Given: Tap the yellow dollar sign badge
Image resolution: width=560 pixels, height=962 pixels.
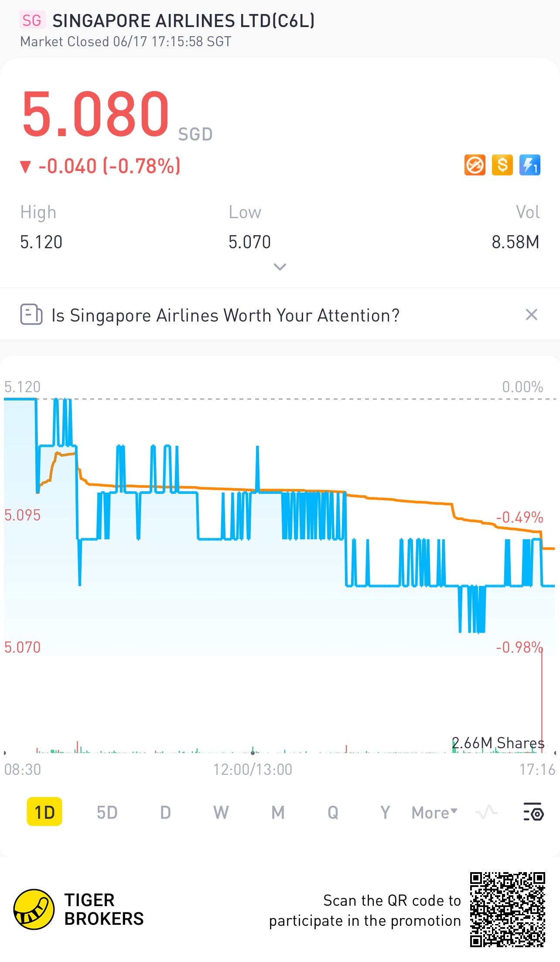Looking at the screenshot, I should (x=502, y=165).
